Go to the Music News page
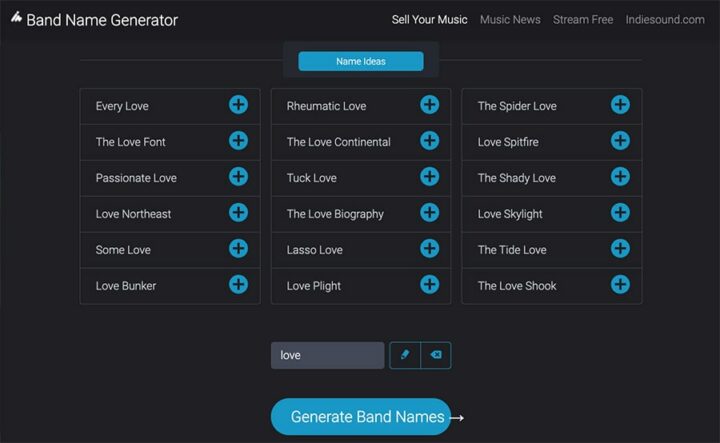This screenshot has width=720, height=443. 510,19
